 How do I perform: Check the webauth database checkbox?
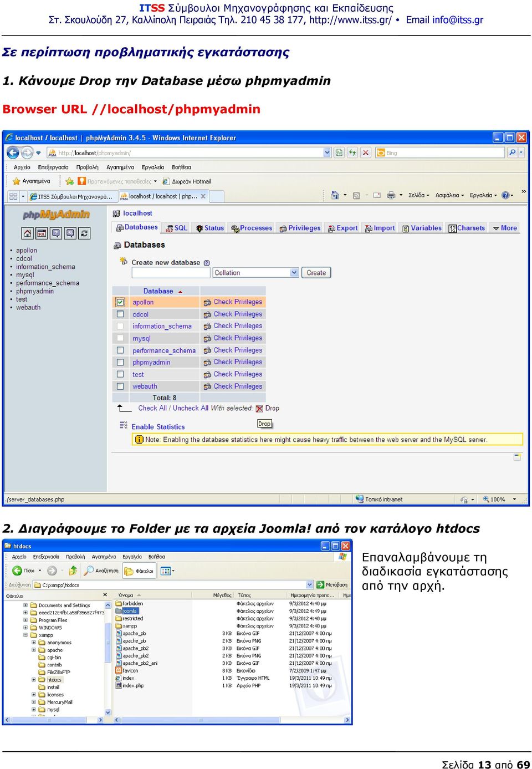click(x=120, y=386)
